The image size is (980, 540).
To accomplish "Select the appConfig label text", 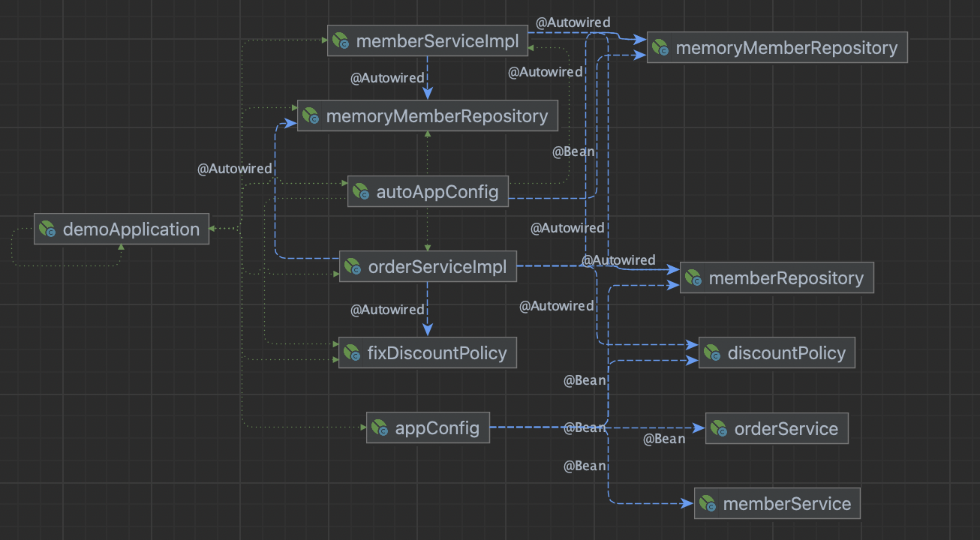I will pyautogui.click(x=437, y=429).
